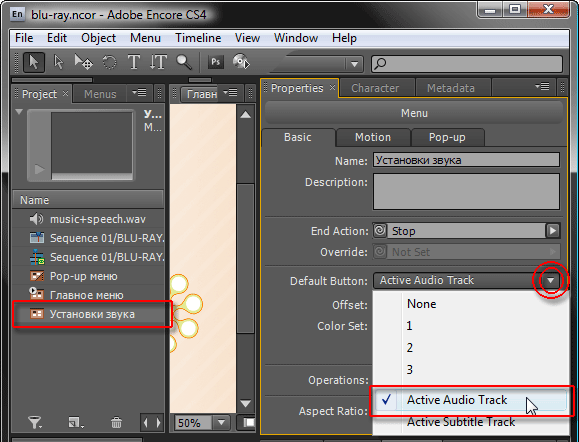Select the Move tool
The image size is (579, 442).
click(x=83, y=62)
